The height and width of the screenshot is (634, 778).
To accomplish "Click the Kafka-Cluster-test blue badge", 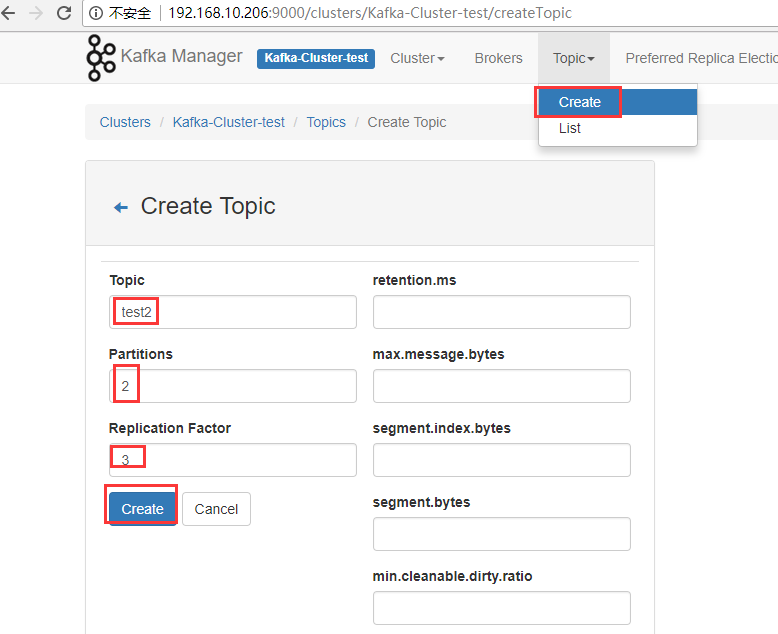I will (316, 58).
